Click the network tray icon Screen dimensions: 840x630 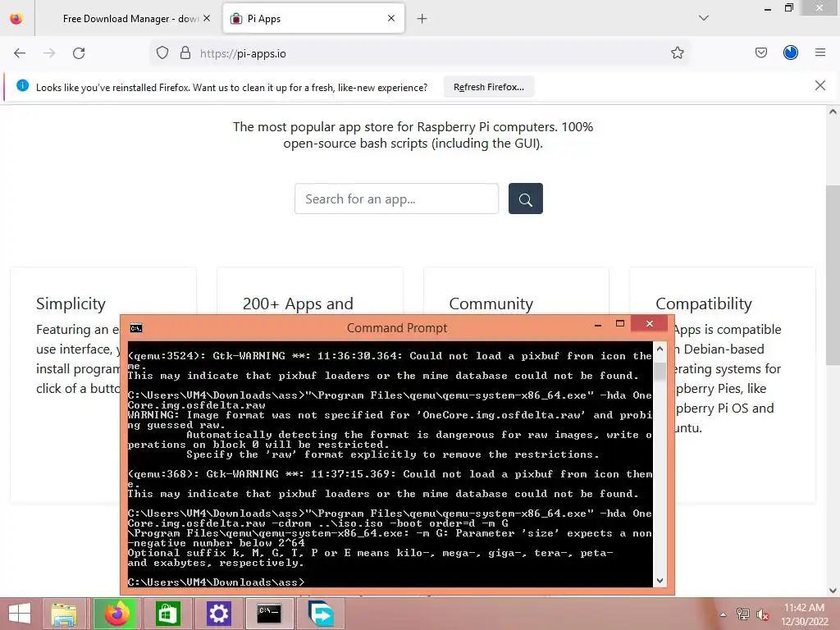(x=742, y=614)
